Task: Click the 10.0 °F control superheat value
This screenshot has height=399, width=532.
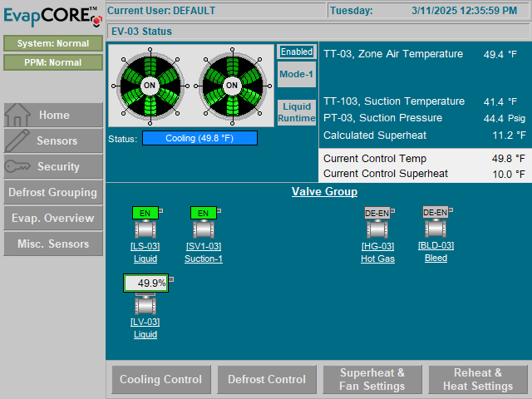Action: pyautogui.click(x=509, y=174)
